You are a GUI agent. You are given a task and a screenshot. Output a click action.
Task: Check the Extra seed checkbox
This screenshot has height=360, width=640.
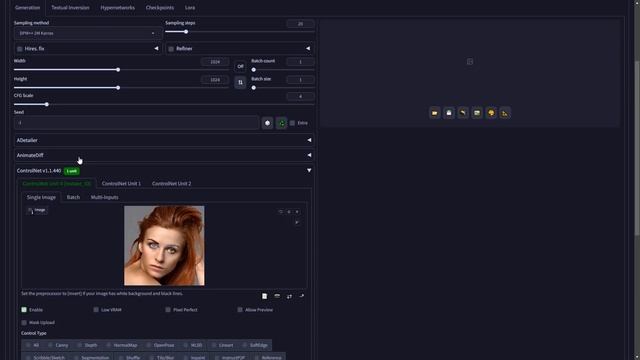coord(292,123)
